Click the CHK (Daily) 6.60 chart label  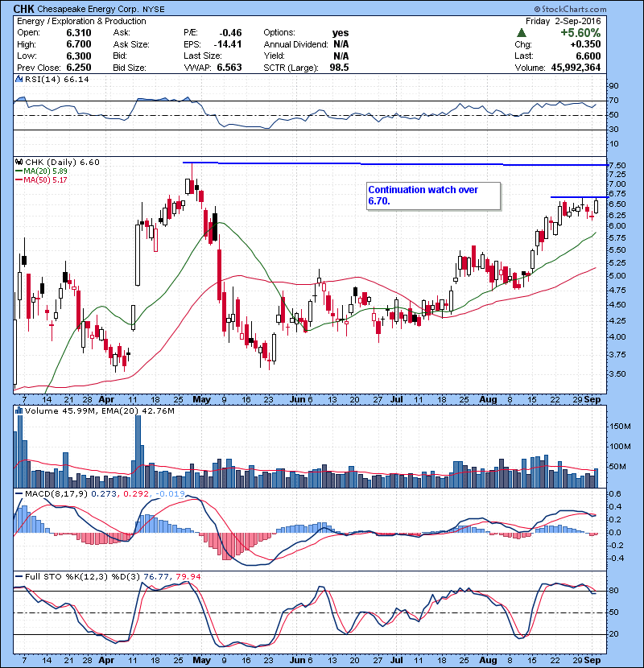pyautogui.click(x=62, y=163)
